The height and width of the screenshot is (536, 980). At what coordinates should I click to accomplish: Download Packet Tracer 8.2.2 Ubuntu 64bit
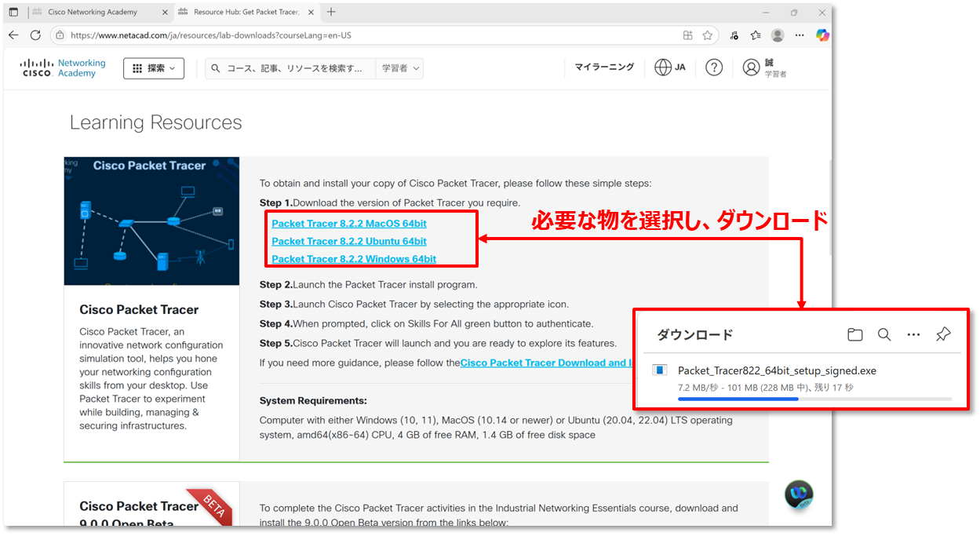[x=349, y=241]
